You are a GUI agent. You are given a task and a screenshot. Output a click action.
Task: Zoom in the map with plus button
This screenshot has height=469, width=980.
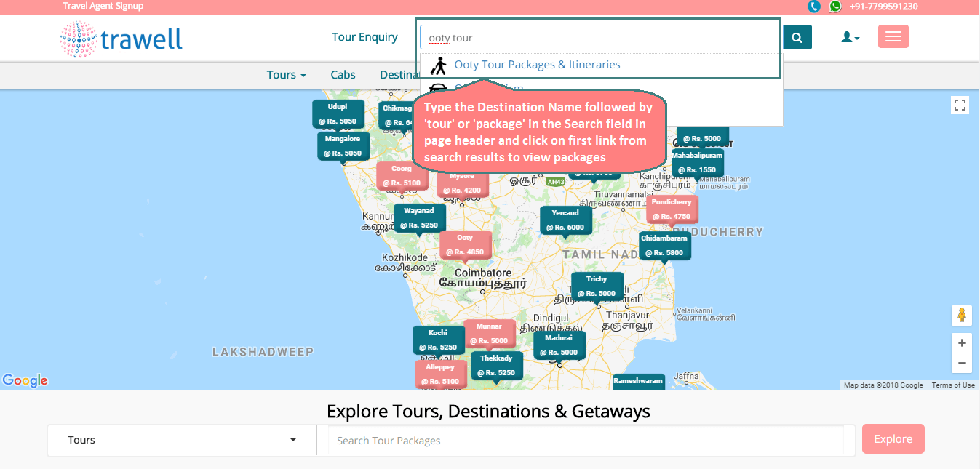point(961,342)
